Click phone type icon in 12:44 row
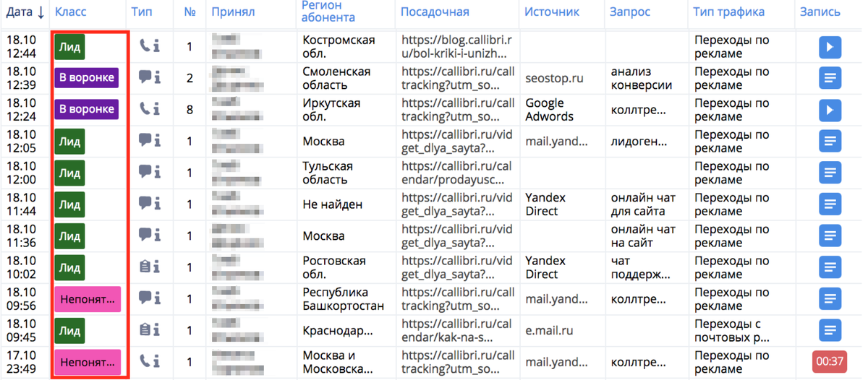Viewport: 868px width, 380px height. pos(150,46)
